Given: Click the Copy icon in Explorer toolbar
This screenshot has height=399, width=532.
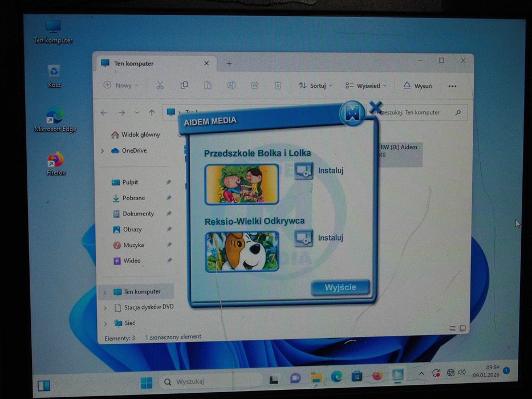Looking at the screenshot, I should [184, 85].
